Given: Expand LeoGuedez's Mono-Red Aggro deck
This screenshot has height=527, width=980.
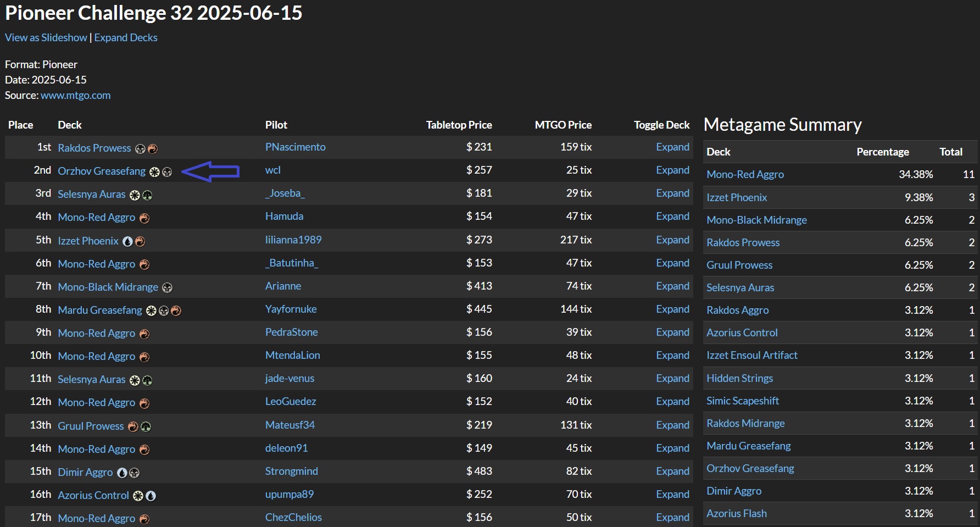Looking at the screenshot, I should point(672,401).
